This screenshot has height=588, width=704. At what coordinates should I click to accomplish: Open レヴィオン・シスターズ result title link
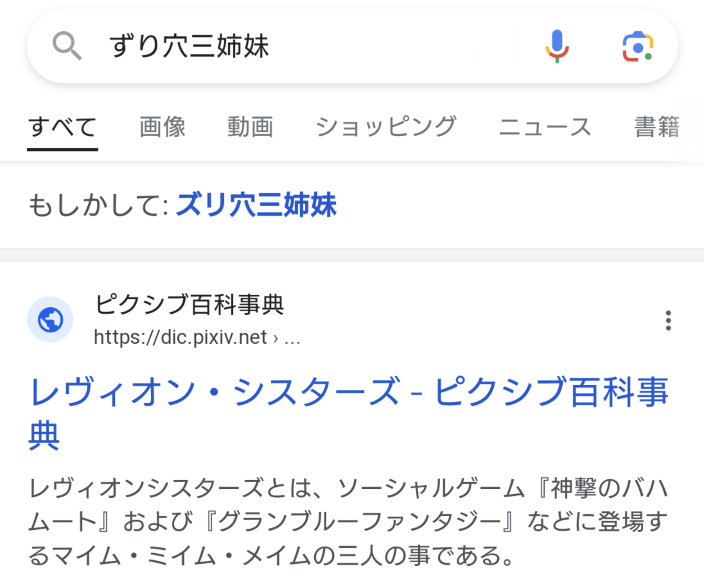point(349,413)
